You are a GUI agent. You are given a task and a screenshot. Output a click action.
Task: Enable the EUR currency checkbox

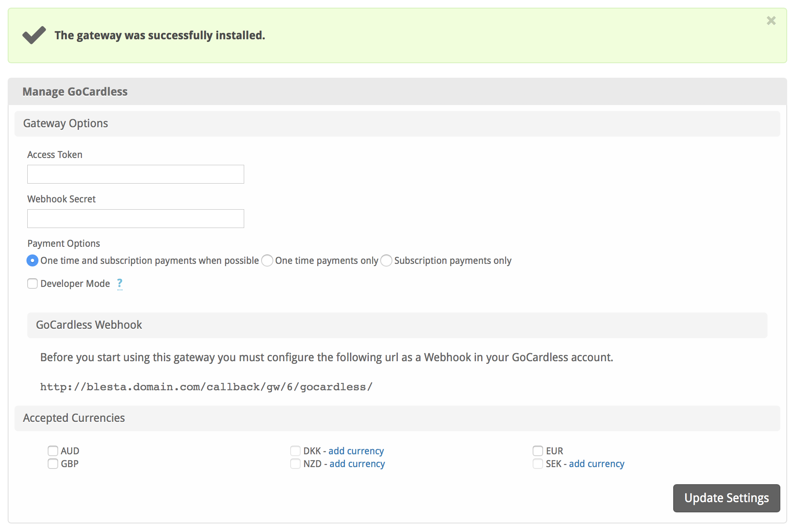(x=538, y=451)
